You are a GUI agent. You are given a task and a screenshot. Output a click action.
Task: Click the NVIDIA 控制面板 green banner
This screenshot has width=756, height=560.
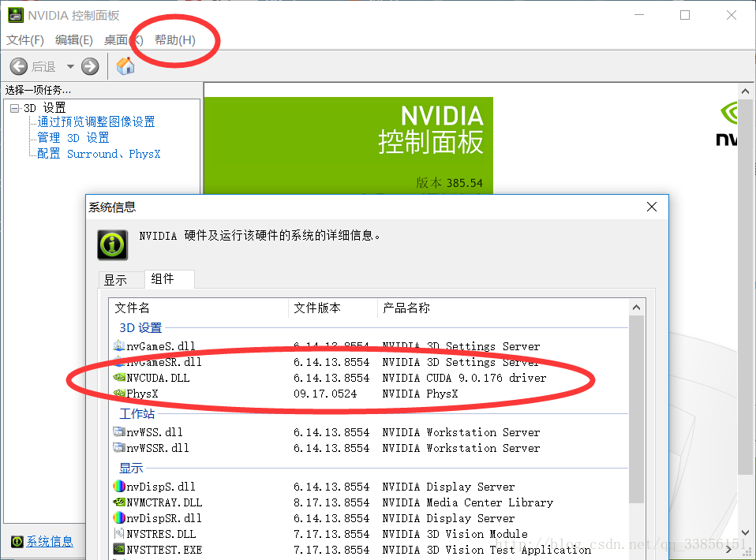pos(349,146)
